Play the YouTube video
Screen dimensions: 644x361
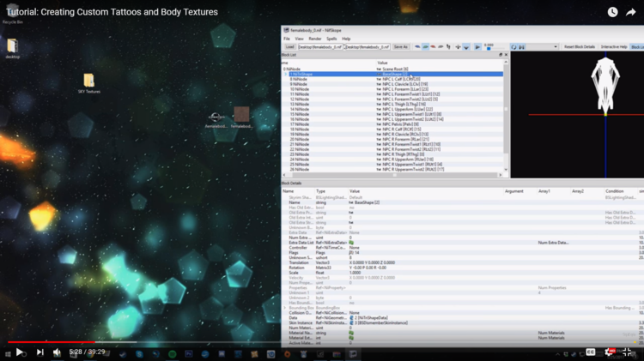[19, 352]
